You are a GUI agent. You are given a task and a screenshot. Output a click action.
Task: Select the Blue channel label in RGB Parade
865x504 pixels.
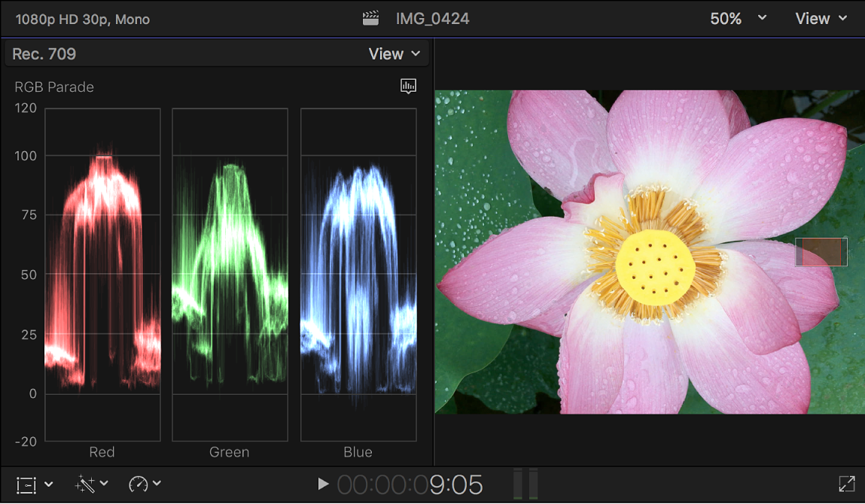click(358, 451)
